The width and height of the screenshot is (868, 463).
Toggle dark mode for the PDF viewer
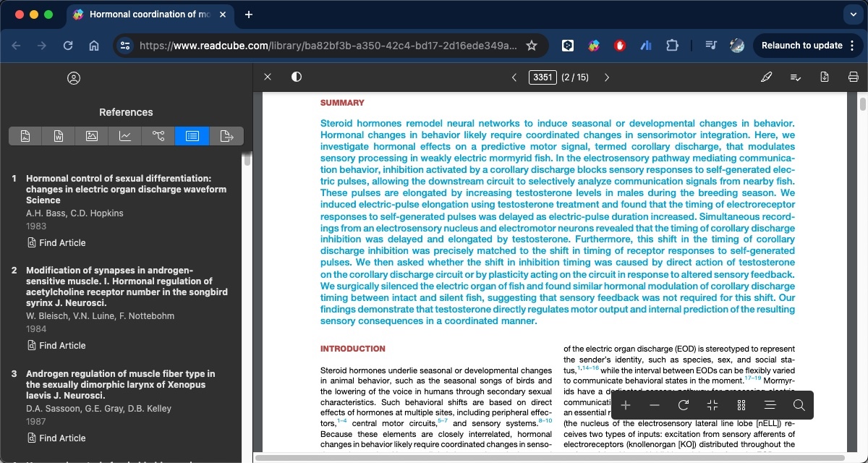297,77
